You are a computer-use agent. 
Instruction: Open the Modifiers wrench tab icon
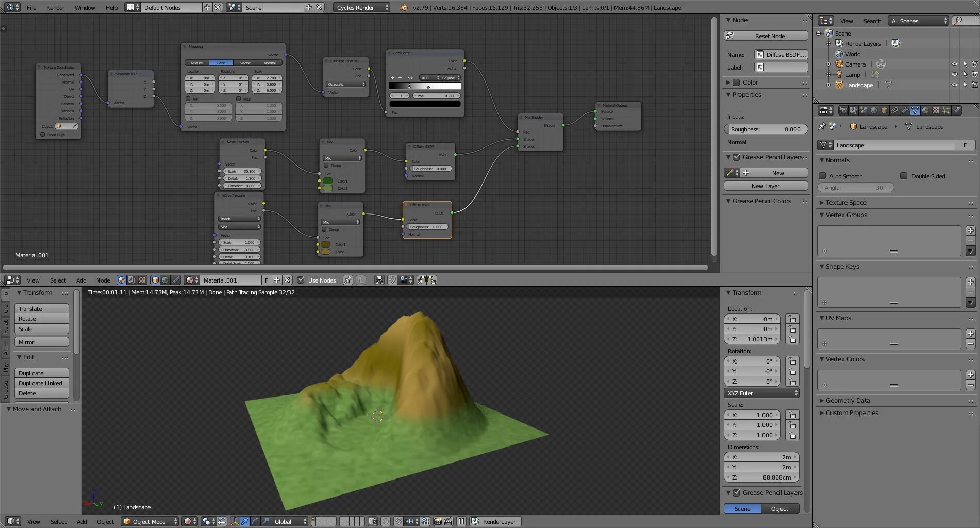905,110
